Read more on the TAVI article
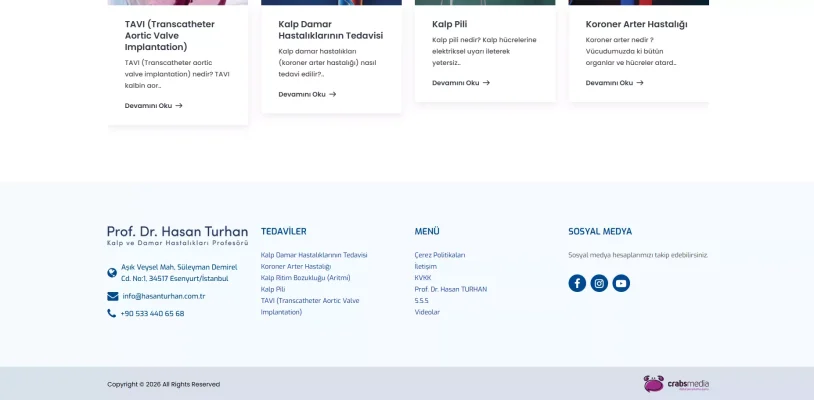814x400 pixels. (153, 105)
